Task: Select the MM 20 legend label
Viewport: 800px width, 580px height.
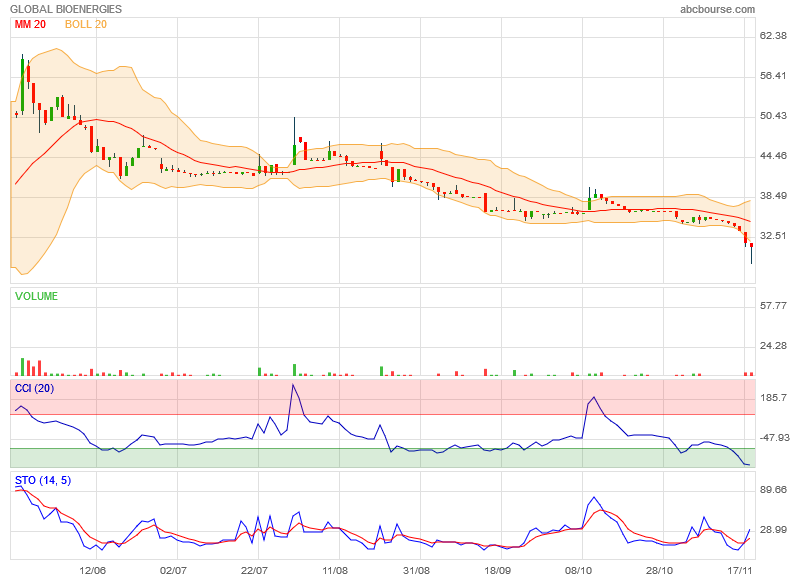Action: (x=30, y=24)
